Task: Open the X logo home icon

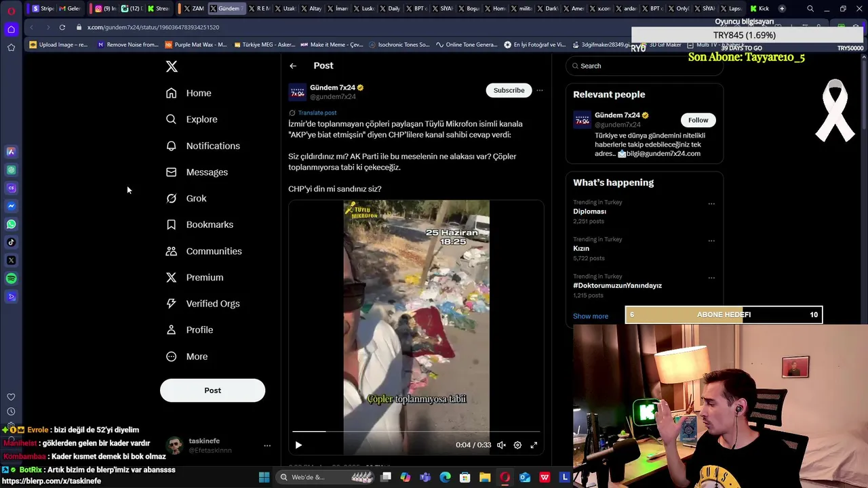Action: click(172, 66)
